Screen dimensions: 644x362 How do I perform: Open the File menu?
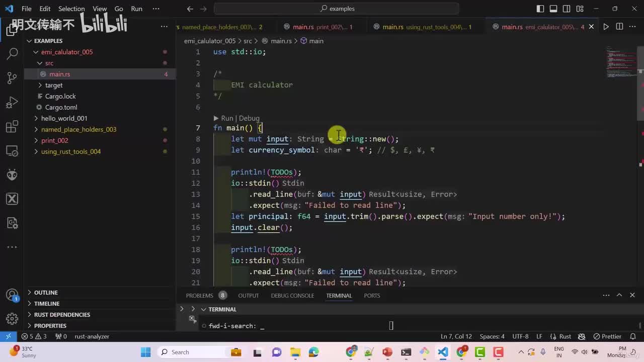tap(27, 9)
